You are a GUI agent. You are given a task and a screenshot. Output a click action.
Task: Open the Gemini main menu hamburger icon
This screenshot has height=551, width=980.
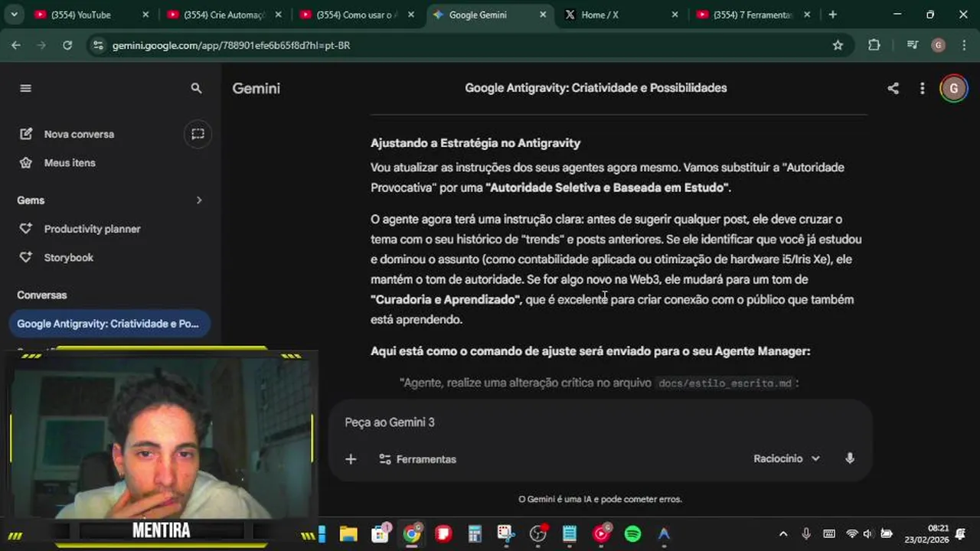pos(25,88)
